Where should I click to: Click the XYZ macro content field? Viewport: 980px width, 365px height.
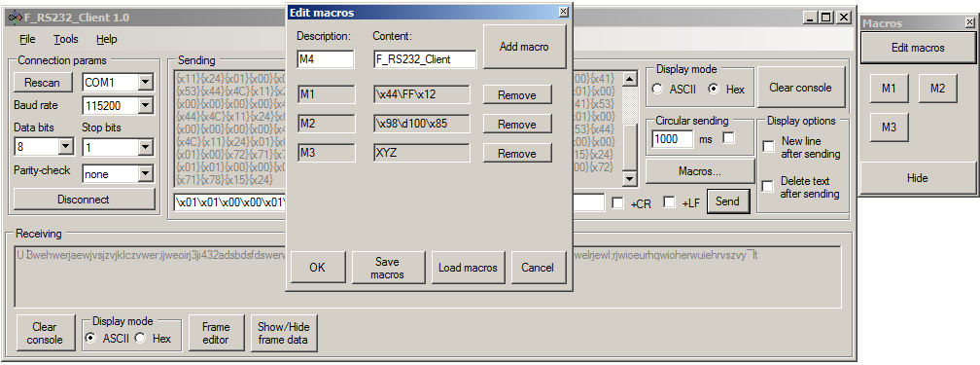[x=421, y=153]
